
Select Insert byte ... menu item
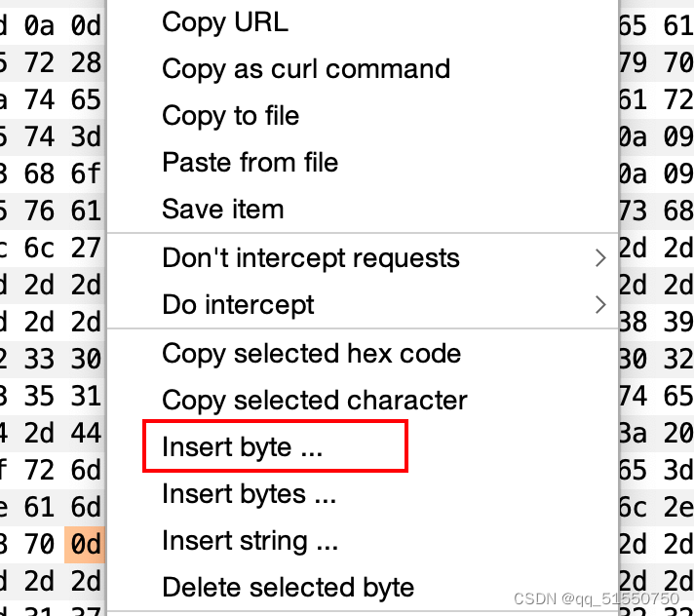coord(242,447)
